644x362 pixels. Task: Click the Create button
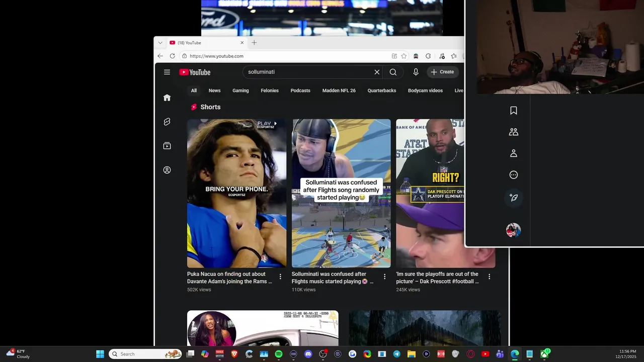click(443, 72)
